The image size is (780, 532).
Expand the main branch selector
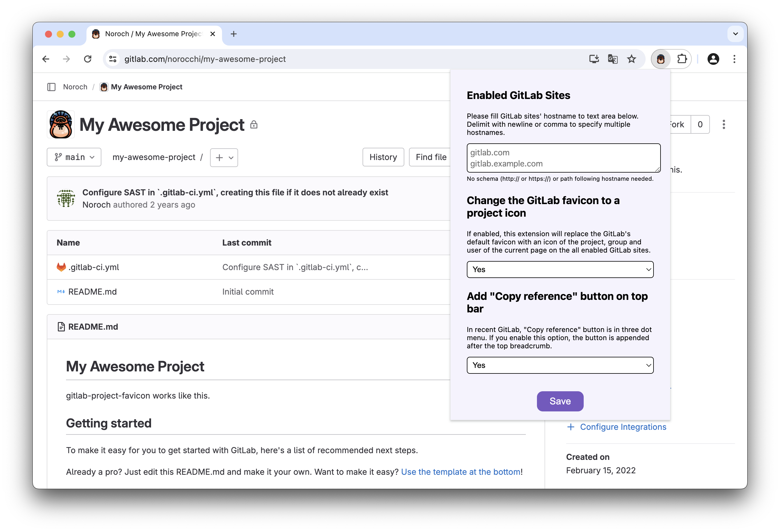74,157
